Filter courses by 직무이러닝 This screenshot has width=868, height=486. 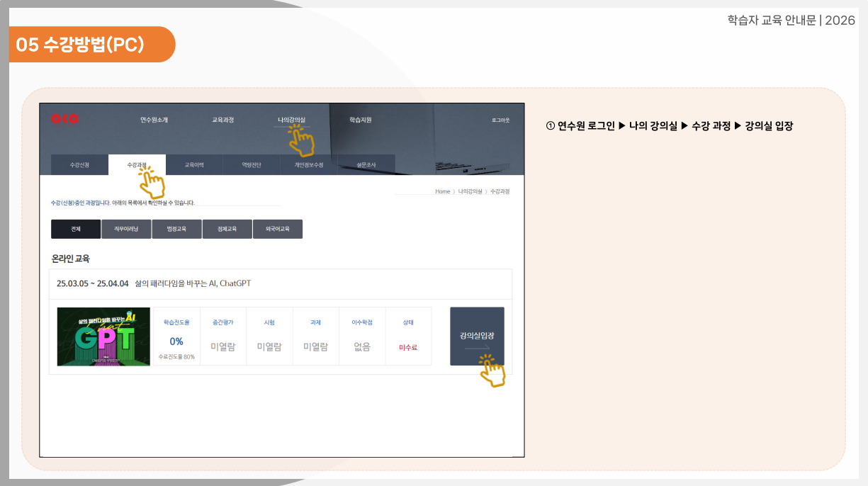coord(126,230)
